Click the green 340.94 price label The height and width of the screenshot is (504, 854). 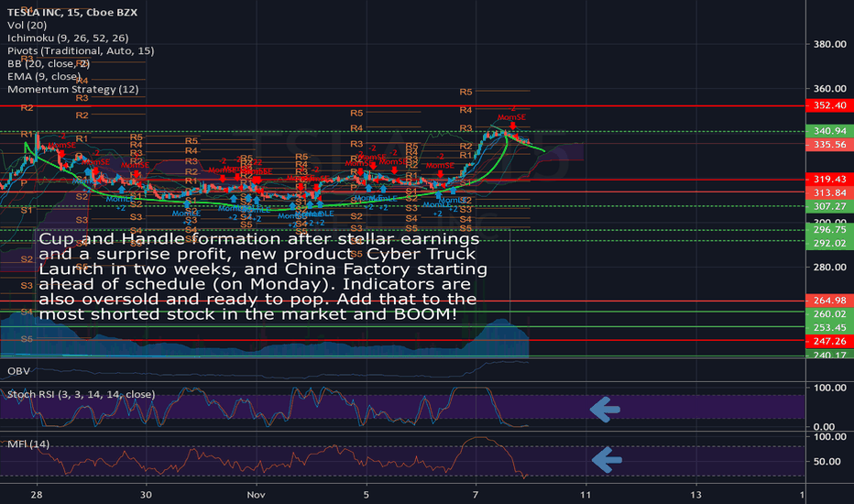tap(829, 131)
